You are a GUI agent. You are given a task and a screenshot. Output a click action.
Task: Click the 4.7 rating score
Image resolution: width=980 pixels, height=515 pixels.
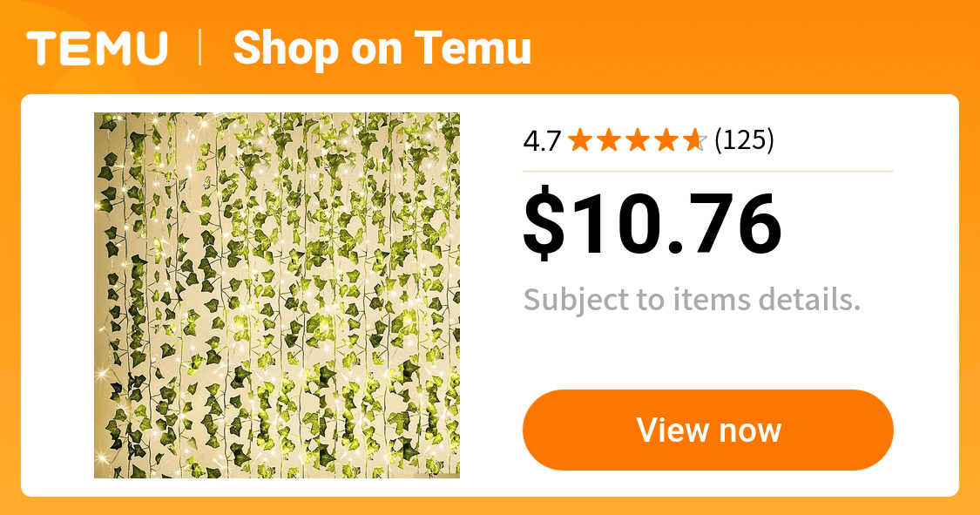542,140
